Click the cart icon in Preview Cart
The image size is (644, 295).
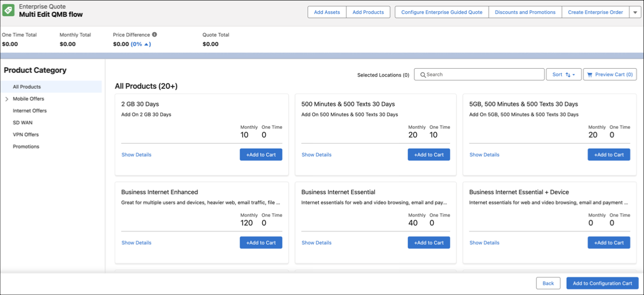pos(590,75)
